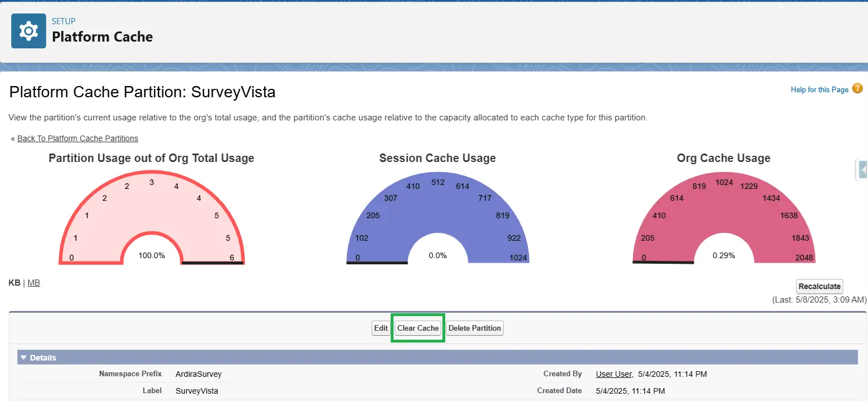868x401 pixels.
Task: Click the Edit partition button
Action: pyautogui.click(x=381, y=328)
